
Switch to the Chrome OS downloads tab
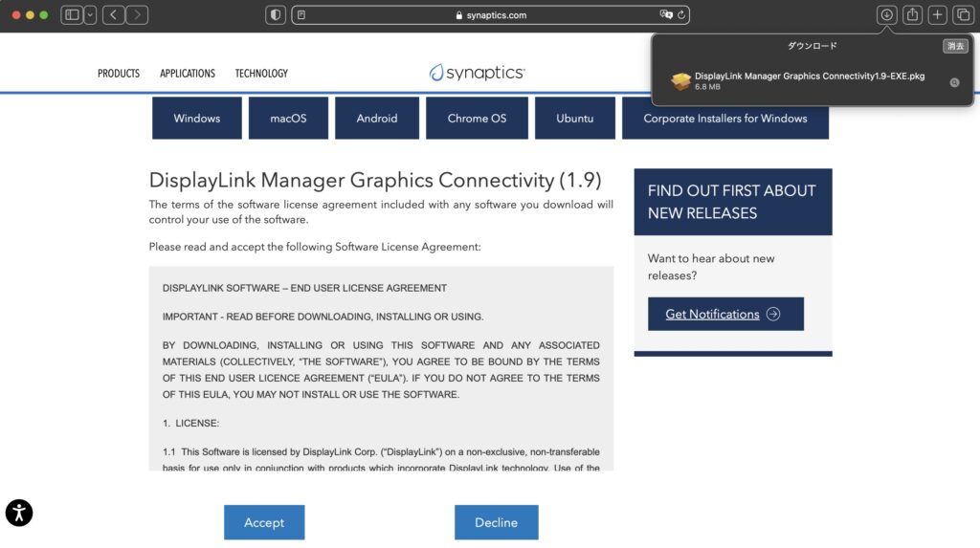tap(477, 118)
